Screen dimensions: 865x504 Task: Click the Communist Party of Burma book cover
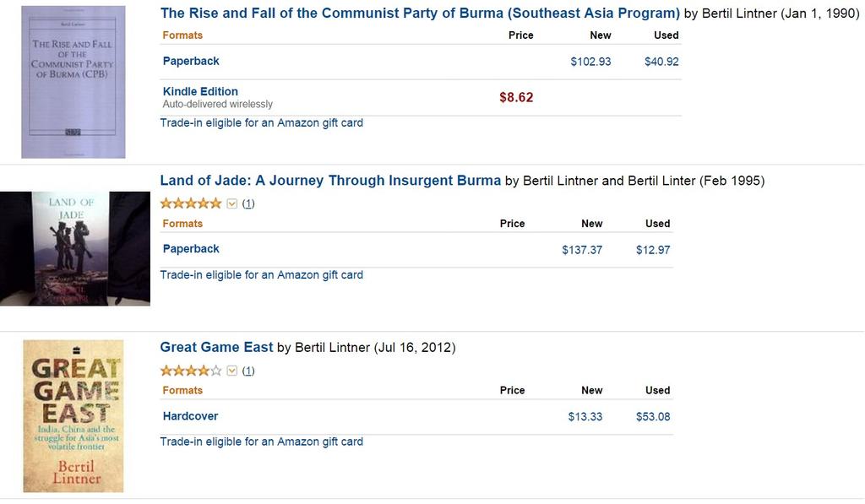73,82
